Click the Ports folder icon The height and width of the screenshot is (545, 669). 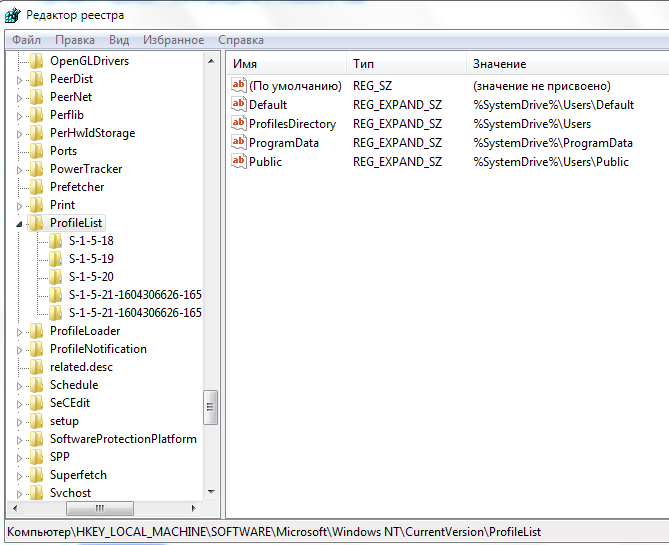click(x=37, y=151)
